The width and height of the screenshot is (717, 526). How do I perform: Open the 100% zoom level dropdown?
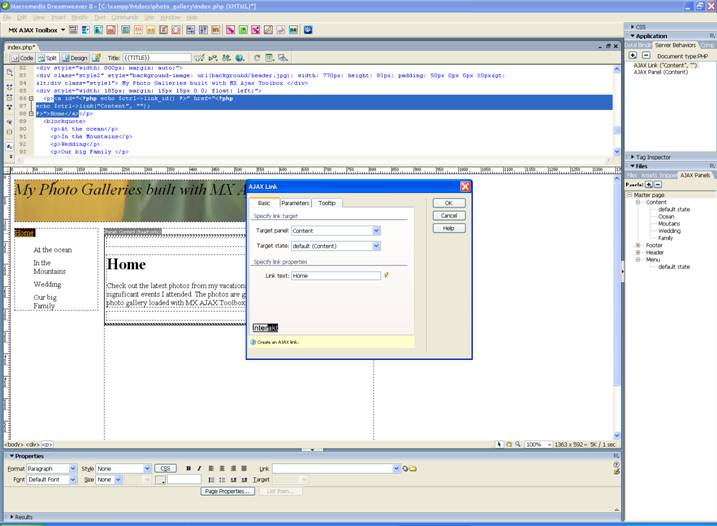pyautogui.click(x=550, y=444)
